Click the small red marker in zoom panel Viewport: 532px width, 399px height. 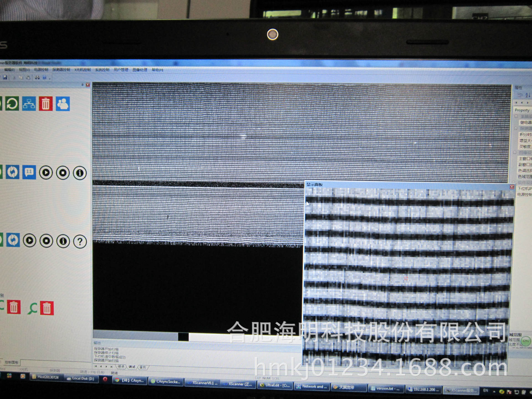(406, 278)
